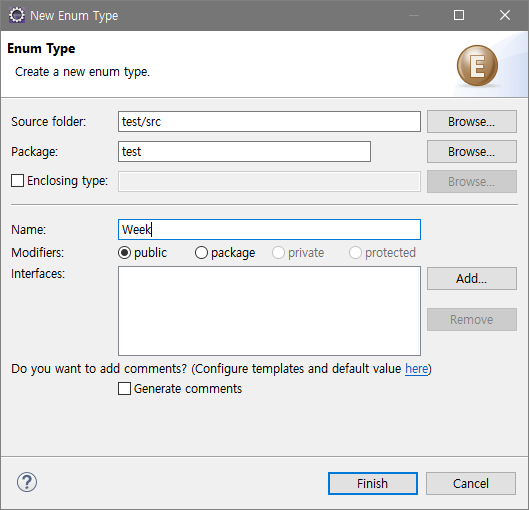Browse for a source folder

pyautogui.click(x=471, y=121)
